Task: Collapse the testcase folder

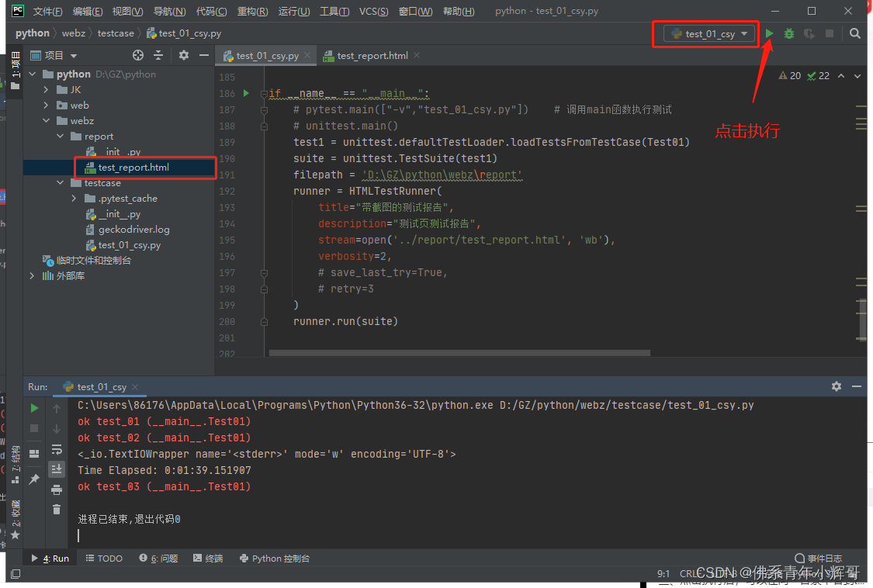Action: coord(60,182)
